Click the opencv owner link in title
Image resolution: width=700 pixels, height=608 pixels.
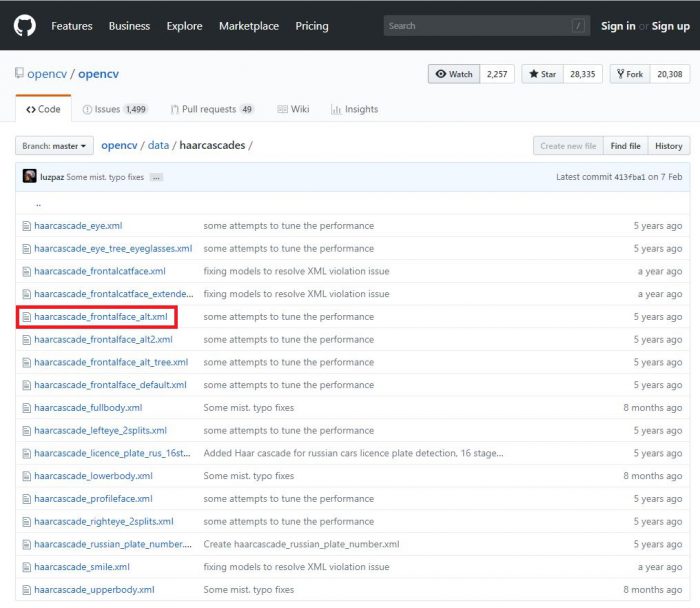47,74
